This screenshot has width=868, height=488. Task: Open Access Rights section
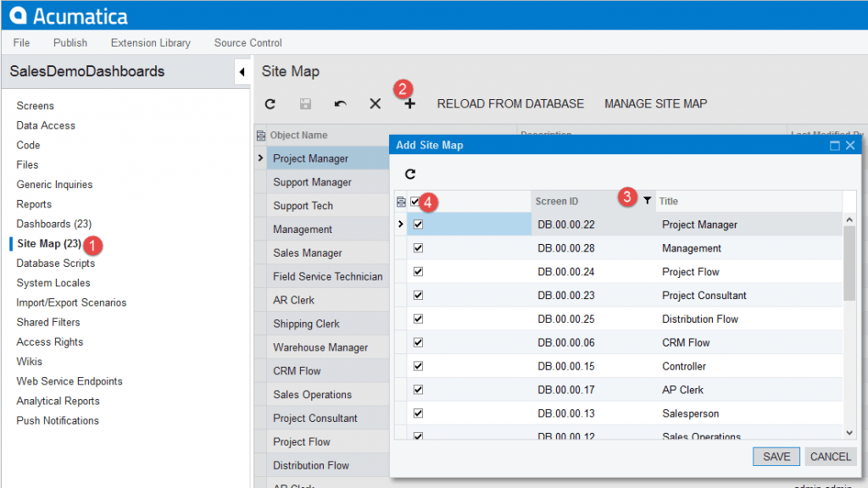pyautogui.click(x=50, y=342)
